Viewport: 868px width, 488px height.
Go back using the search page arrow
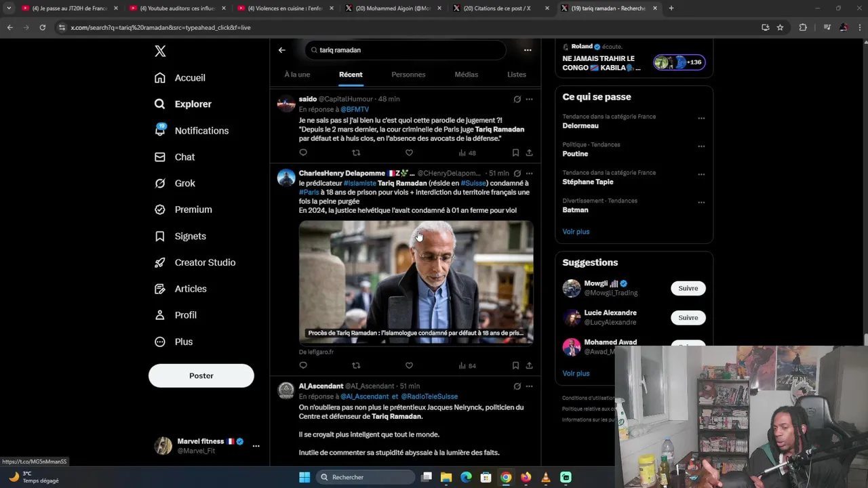[x=282, y=50]
